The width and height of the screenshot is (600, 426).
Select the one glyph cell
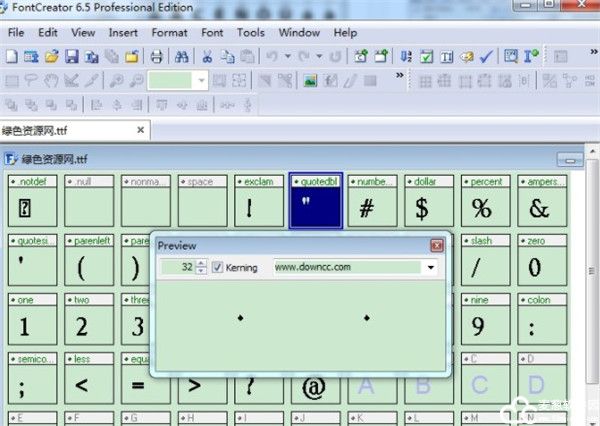(33, 319)
